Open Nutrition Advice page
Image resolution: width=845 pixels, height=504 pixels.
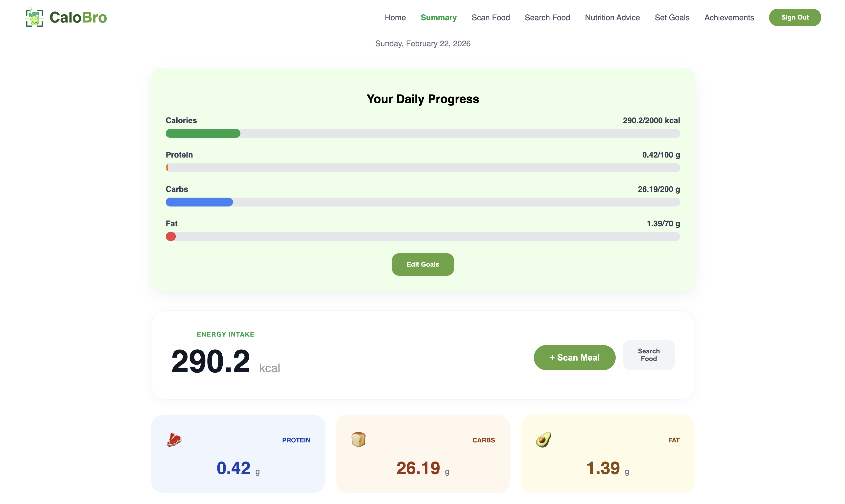[612, 18]
